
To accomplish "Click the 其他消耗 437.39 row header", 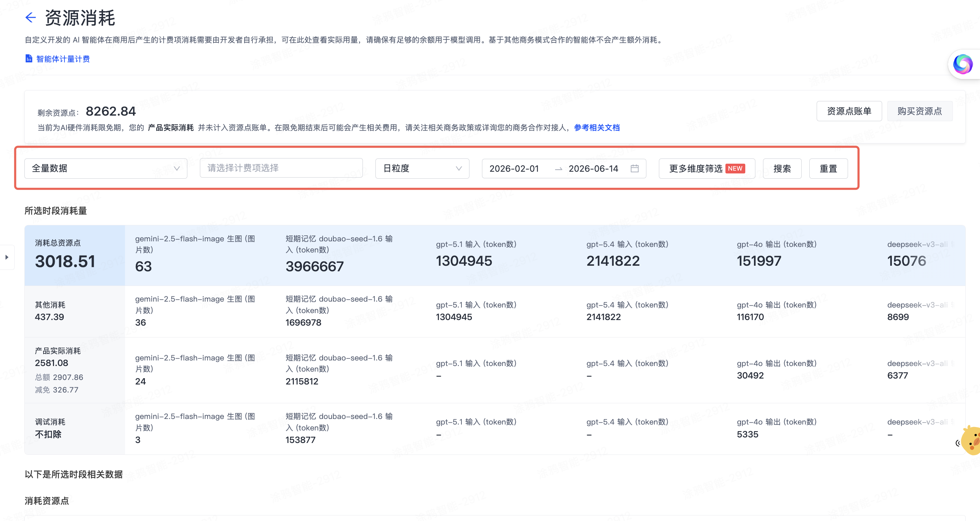I will click(75, 311).
